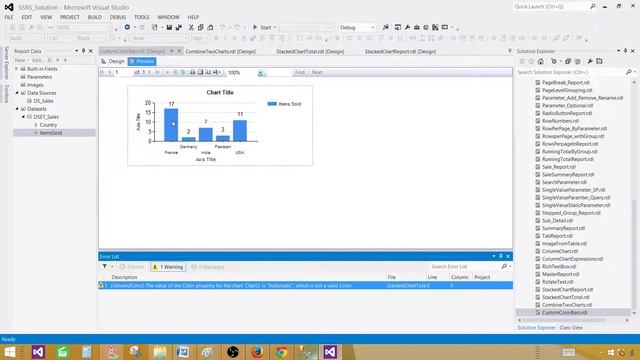
Task: Select the DS_Sales data source
Action: pos(43,101)
